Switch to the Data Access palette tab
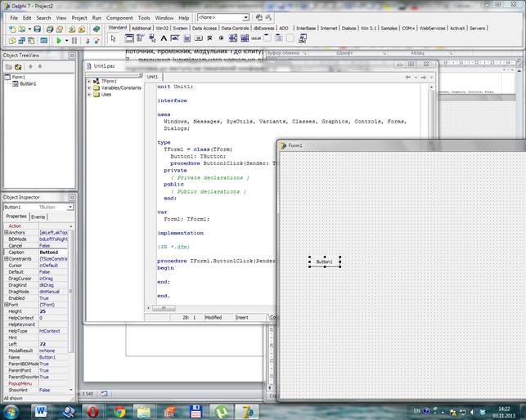The height and width of the screenshot is (420, 526). 205,28
